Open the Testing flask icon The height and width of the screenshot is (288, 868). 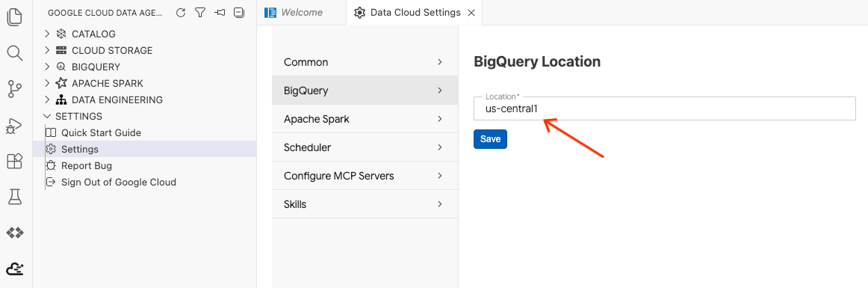click(x=15, y=197)
